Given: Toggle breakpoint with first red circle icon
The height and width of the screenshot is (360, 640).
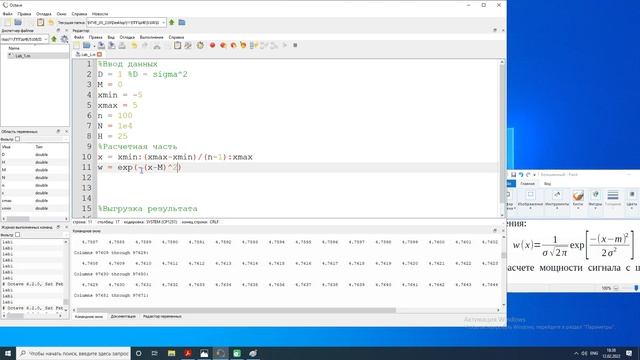Looking at the screenshot, I should pyautogui.click(x=212, y=45).
